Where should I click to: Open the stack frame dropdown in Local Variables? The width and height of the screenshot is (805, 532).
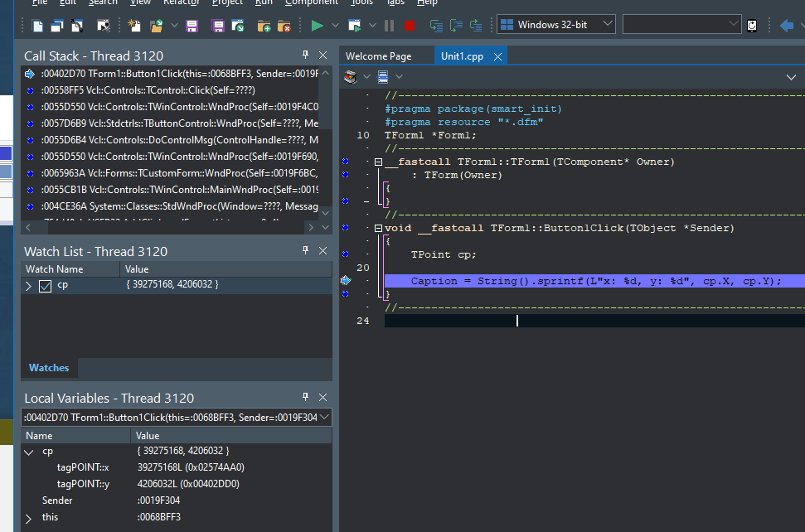[323, 418]
